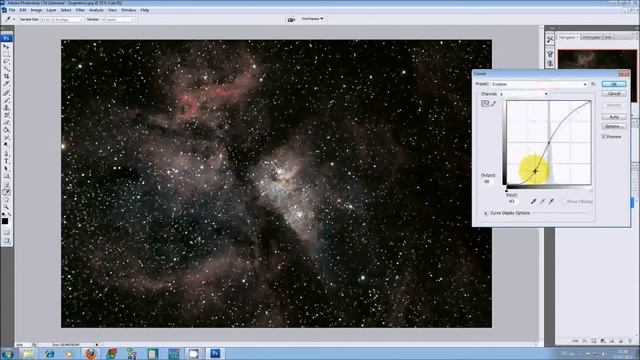The image size is (640, 360).
Task: Select the Brush tool in toolbox
Action: [x=6, y=100]
